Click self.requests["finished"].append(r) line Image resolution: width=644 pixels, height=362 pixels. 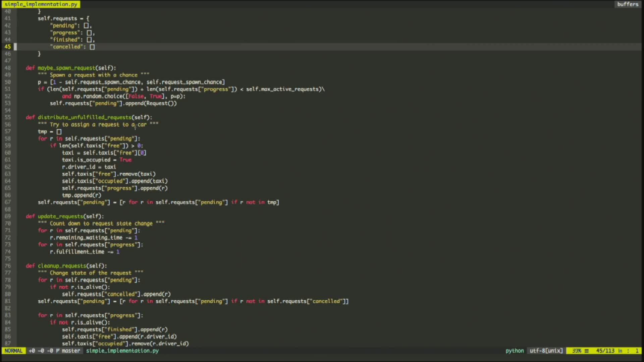click(115, 329)
